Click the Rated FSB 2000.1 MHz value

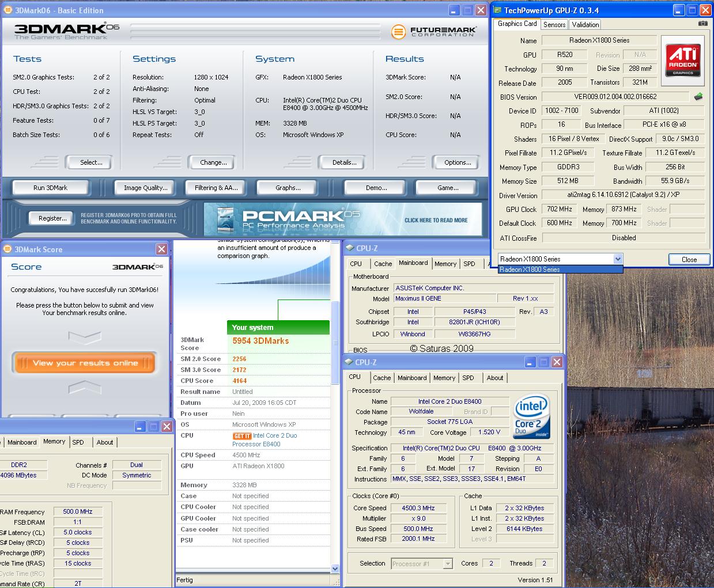click(418, 539)
